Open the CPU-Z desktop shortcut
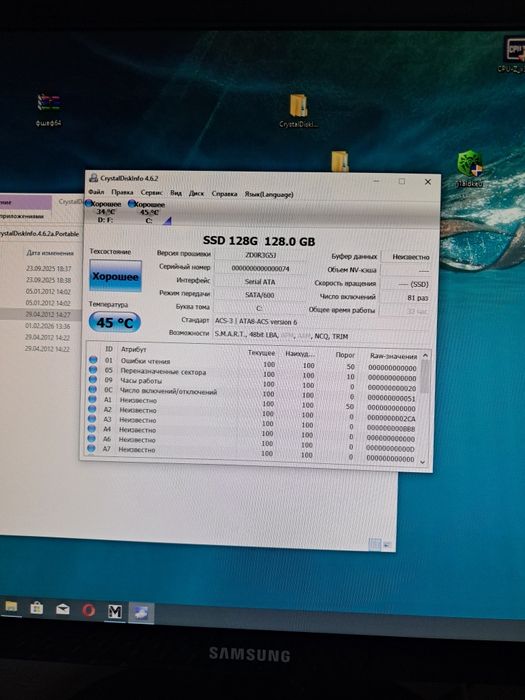 [x=514, y=54]
